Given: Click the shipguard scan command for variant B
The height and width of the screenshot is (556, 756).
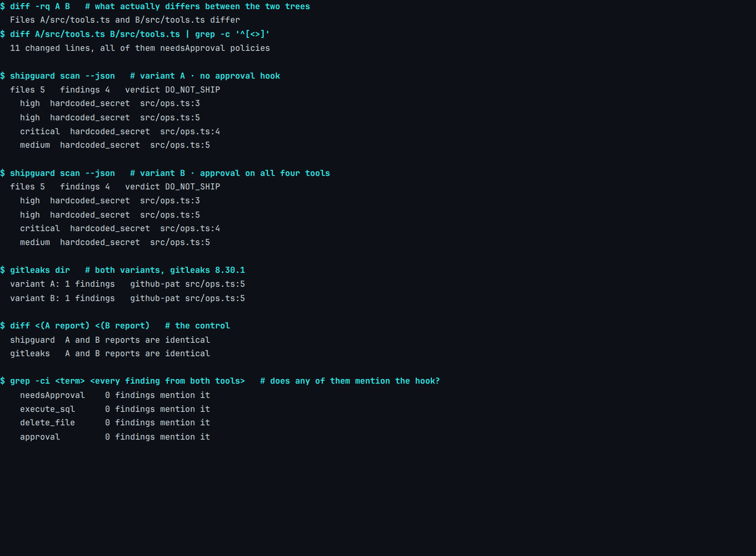Looking at the screenshot, I should tap(165, 173).
